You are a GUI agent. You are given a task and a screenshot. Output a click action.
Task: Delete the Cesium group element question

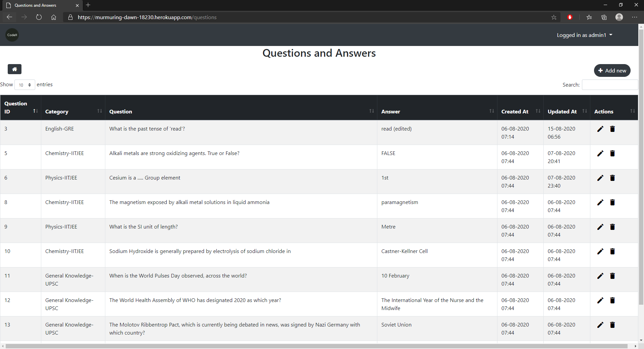tap(612, 178)
